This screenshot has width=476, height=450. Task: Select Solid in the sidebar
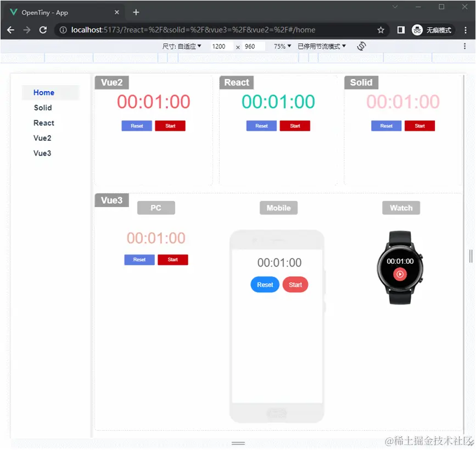pos(43,108)
